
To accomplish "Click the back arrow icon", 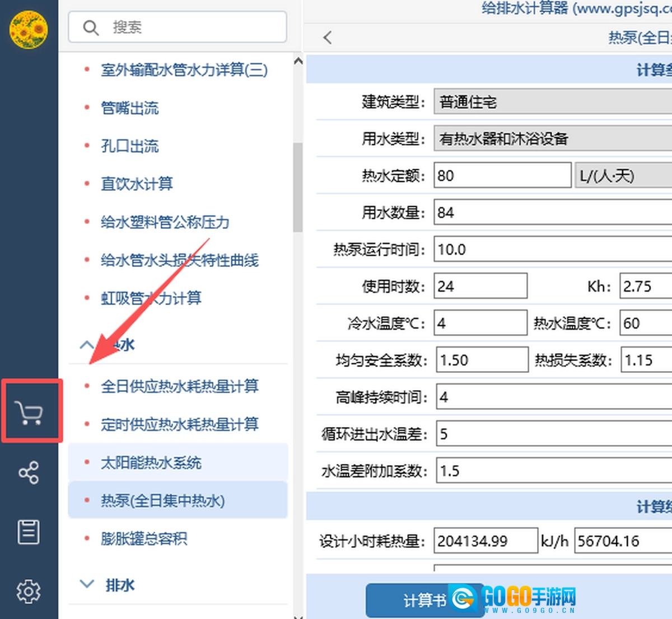I will (x=328, y=37).
